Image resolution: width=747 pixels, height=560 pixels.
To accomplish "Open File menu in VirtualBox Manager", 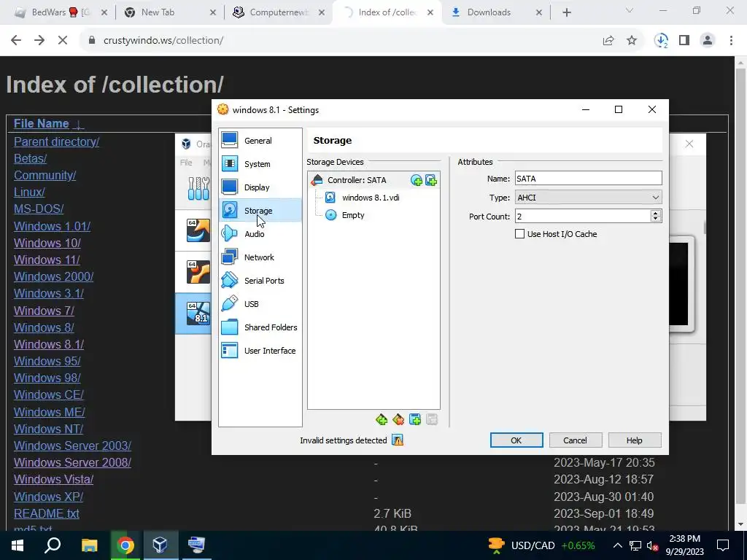I will tap(186, 163).
